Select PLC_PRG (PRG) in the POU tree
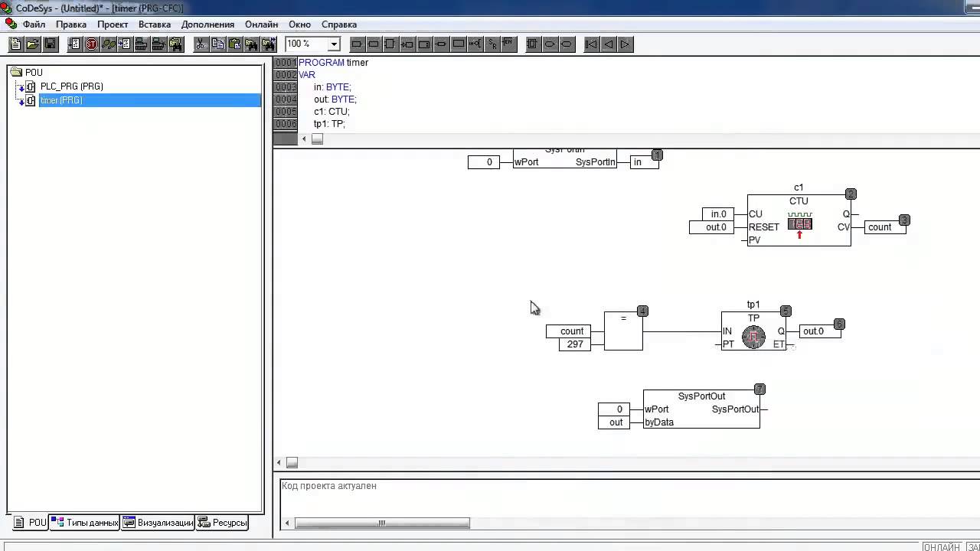 (x=71, y=86)
